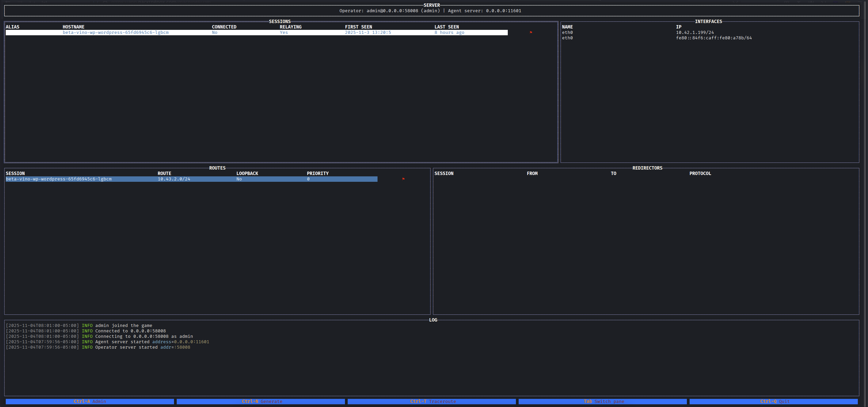Focus the Sessions pane title

tap(279, 21)
